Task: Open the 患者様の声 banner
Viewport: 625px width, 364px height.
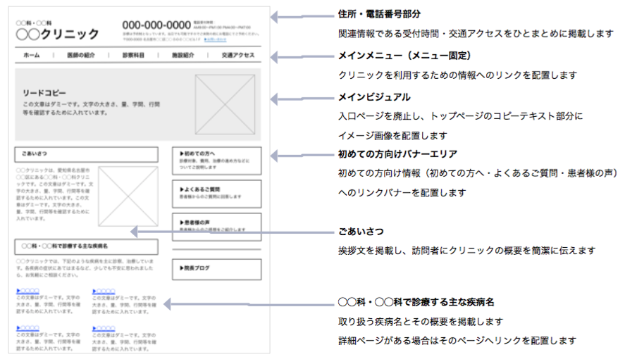Action: pyautogui.click(x=217, y=227)
